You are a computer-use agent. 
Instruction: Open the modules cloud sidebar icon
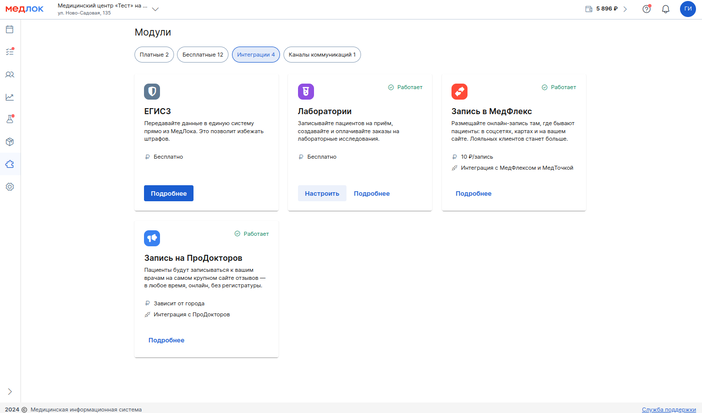pos(9,164)
